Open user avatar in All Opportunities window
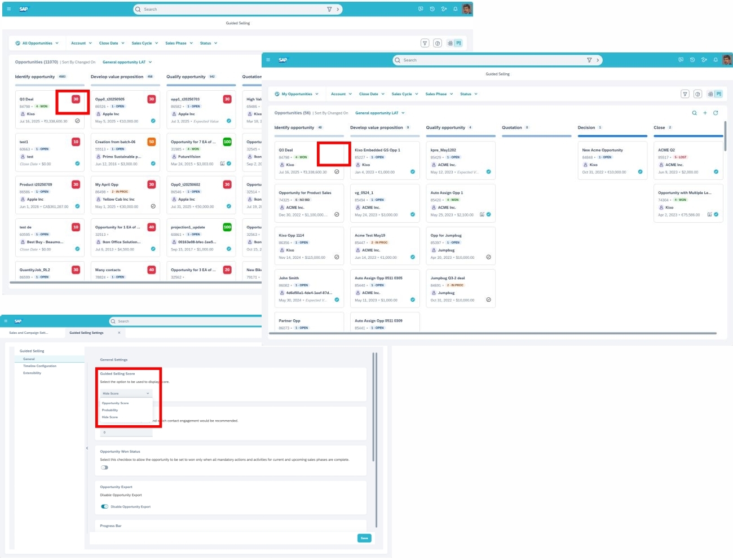733x560 pixels. (x=467, y=9)
